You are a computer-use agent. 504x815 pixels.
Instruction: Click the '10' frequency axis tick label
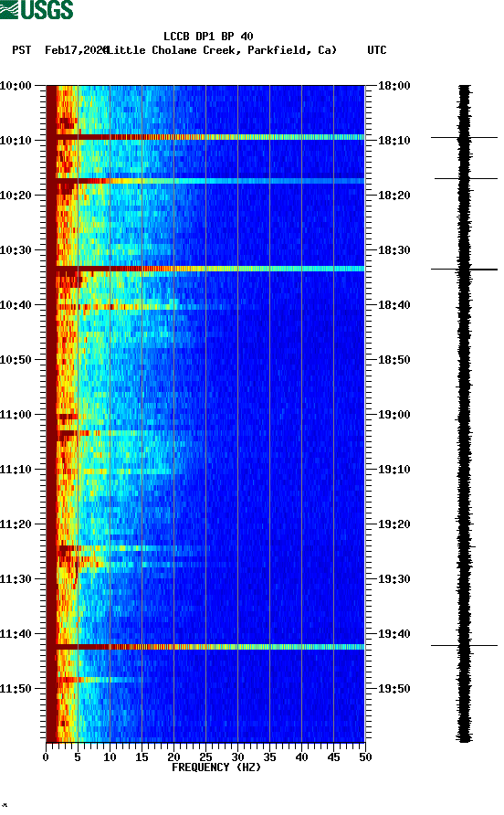pyautogui.click(x=110, y=757)
